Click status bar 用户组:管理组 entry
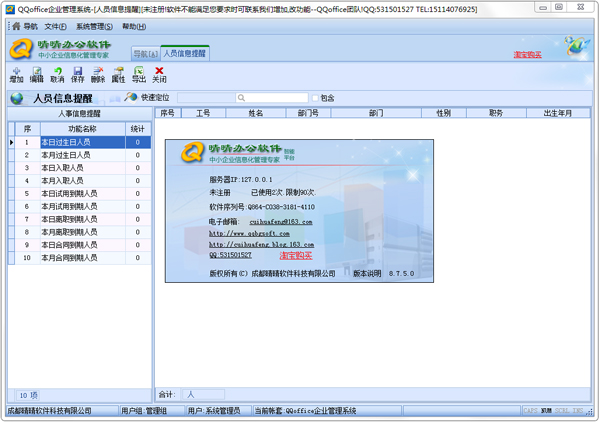 (152, 411)
